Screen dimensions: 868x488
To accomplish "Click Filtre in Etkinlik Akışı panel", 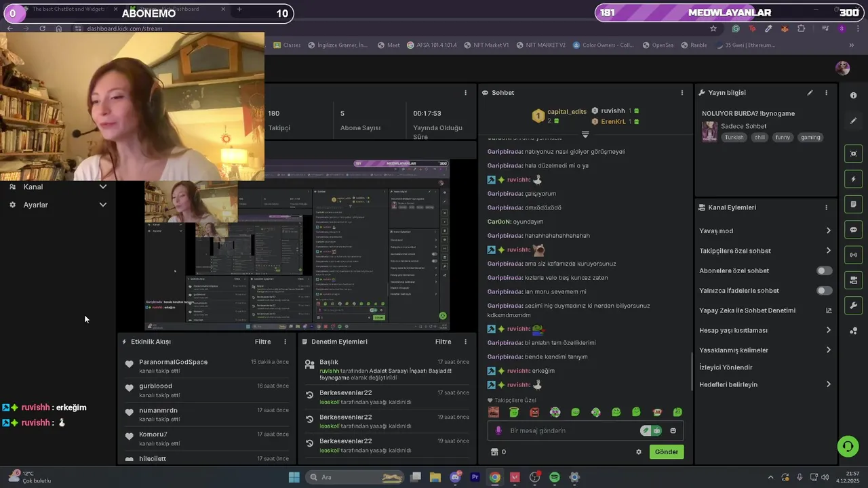I will tap(263, 342).
